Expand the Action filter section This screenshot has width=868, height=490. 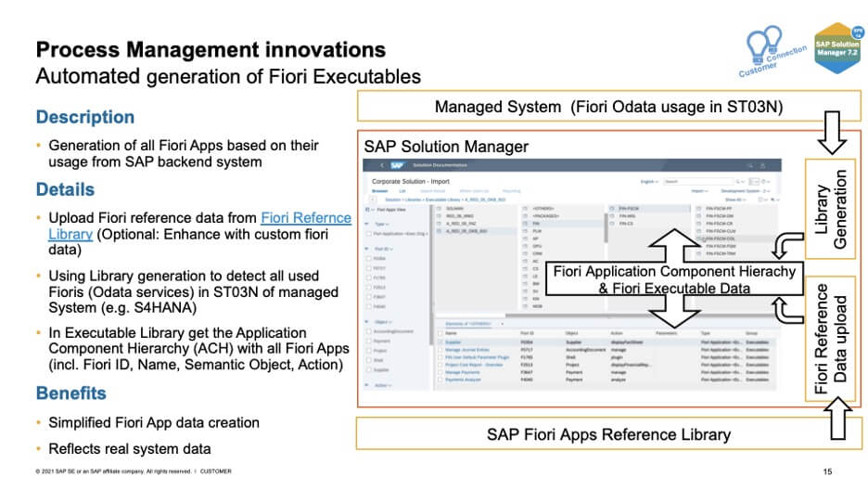coord(366,385)
